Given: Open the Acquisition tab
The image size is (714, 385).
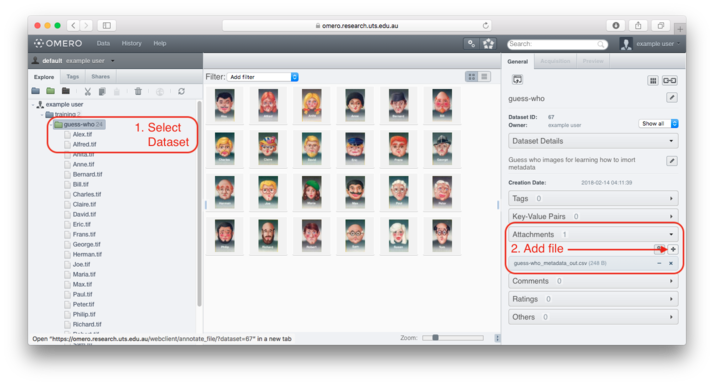Looking at the screenshot, I should [555, 61].
